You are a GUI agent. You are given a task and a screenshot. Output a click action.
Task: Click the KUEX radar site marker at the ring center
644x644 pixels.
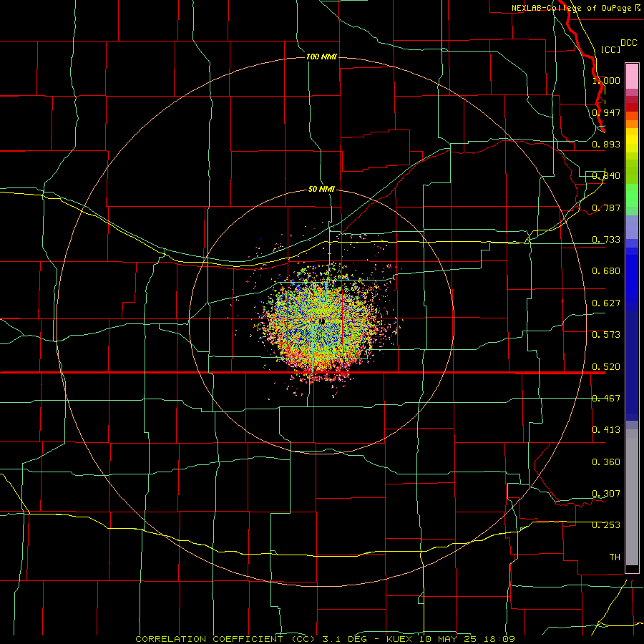(323, 321)
